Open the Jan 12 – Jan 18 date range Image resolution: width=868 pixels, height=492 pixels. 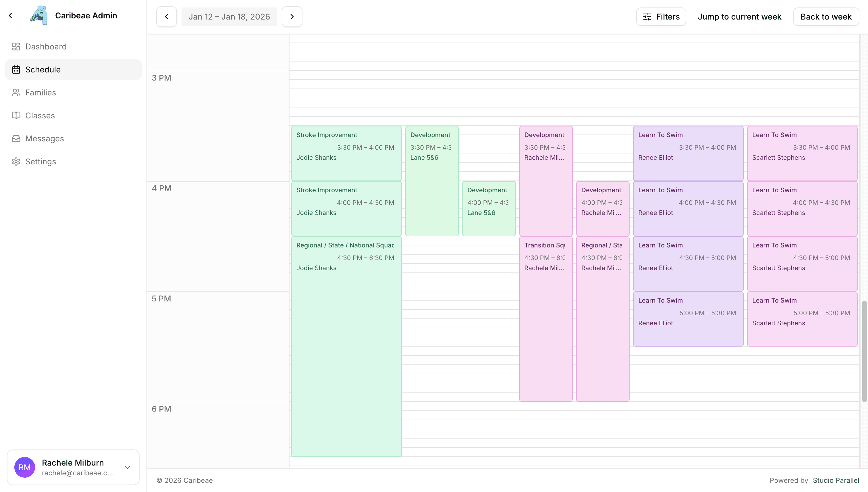click(229, 16)
